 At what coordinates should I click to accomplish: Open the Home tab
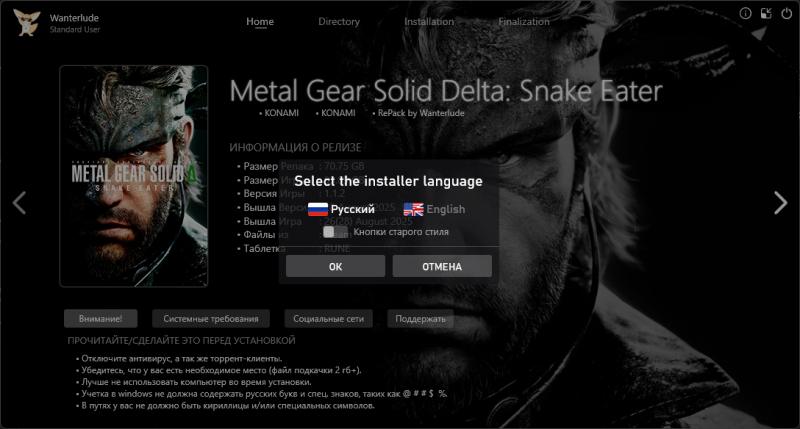click(x=260, y=21)
